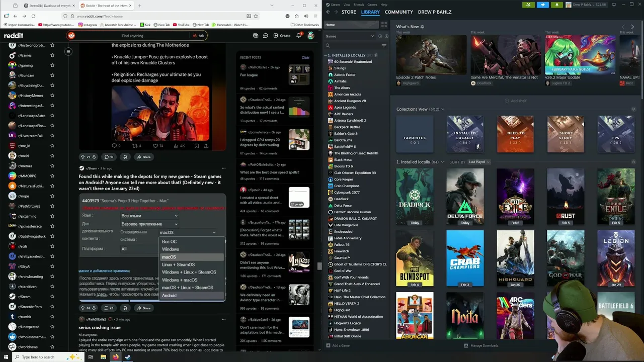Image resolution: width=644 pixels, height=362 pixels.
Task: Open Deadlock game cover in shelf
Action: point(415,197)
